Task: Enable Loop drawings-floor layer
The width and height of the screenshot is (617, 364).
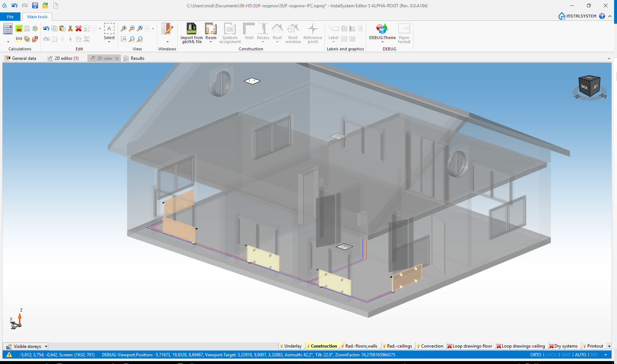Action: click(450, 346)
